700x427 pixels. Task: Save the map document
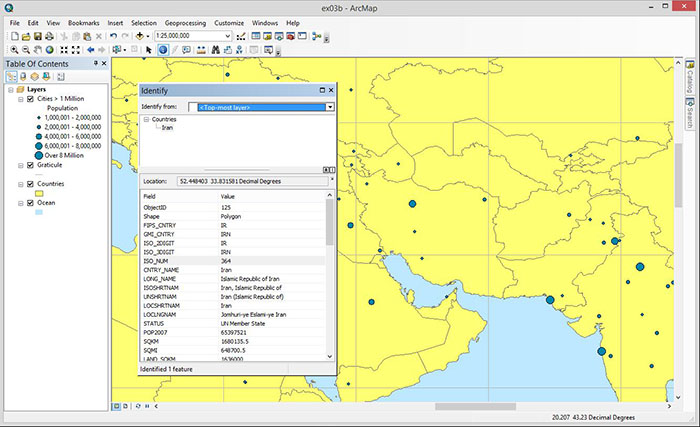point(38,36)
